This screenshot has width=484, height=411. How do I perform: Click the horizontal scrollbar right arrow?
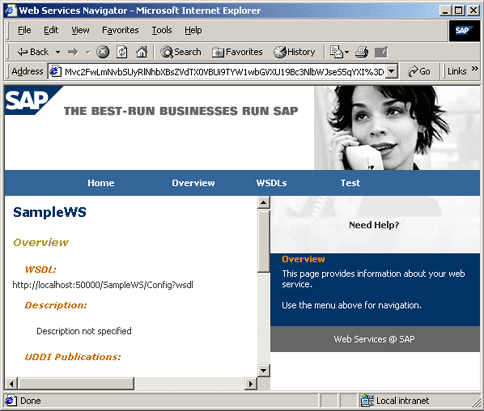[x=251, y=384]
